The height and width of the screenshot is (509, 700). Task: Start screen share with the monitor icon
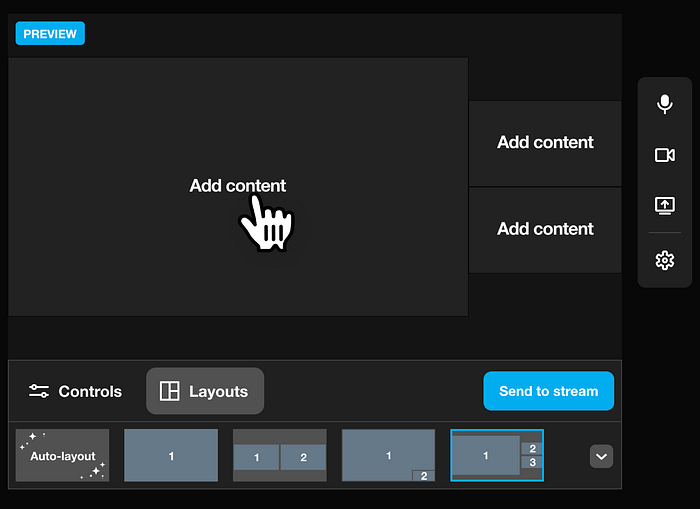[665, 206]
